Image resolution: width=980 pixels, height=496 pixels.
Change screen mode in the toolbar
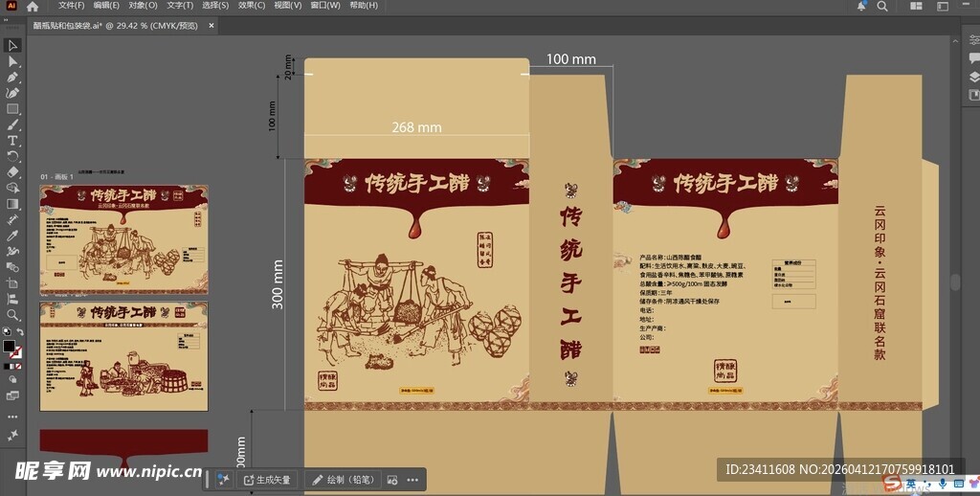(12, 395)
